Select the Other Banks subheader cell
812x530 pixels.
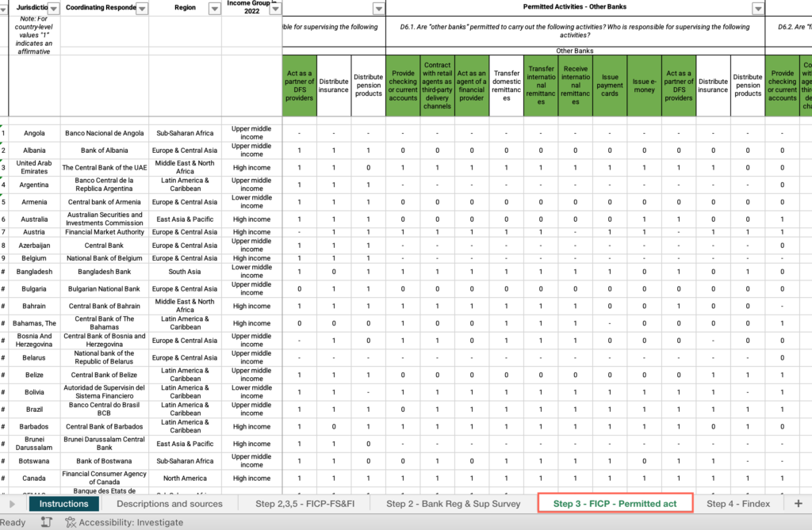pos(575,51)
